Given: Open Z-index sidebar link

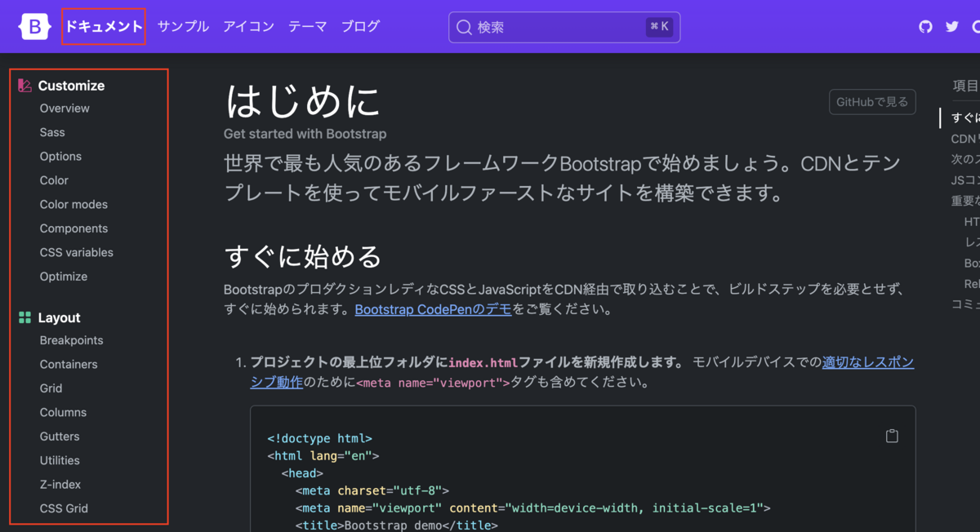Looking at the screenshot, I should click(60, 485).
